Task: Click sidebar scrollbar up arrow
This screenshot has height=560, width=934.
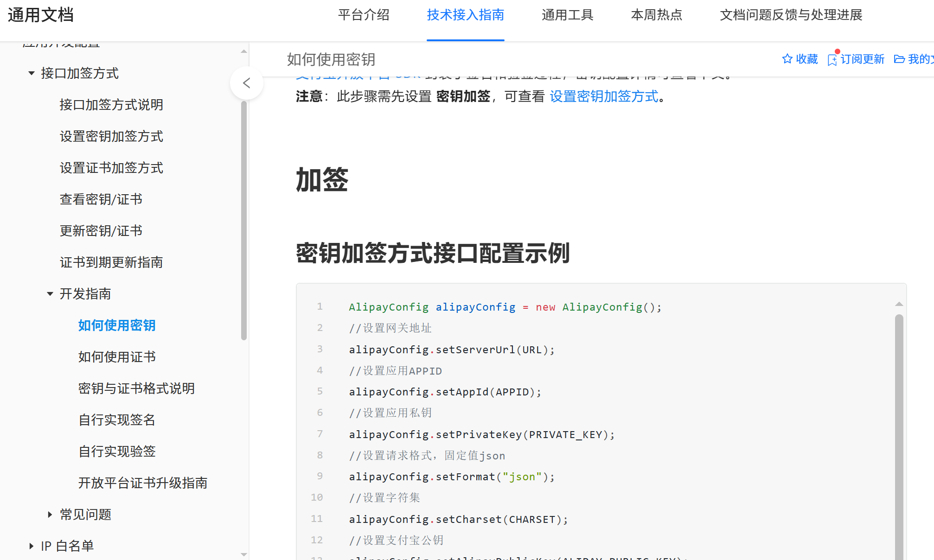Action: point(244,51)
